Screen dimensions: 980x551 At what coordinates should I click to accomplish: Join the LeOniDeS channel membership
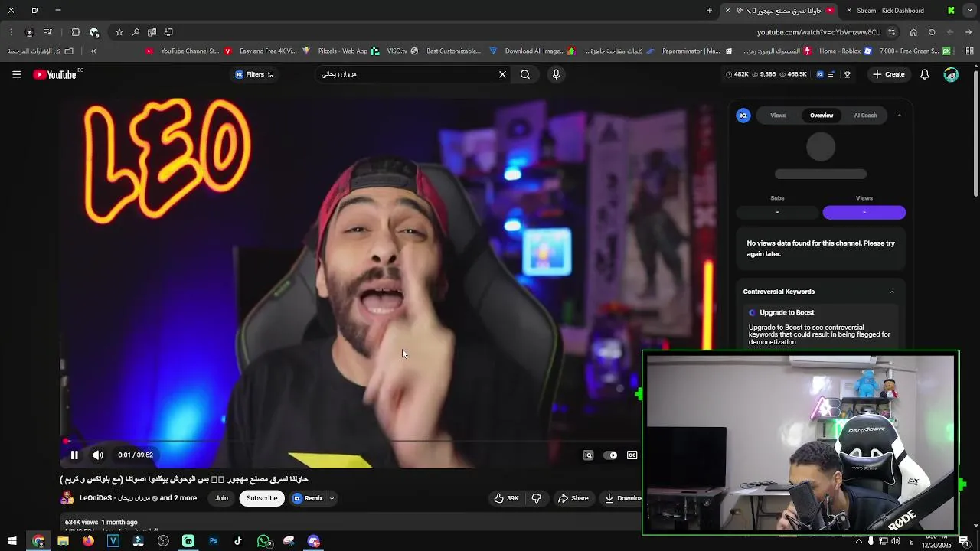(221, 498)
